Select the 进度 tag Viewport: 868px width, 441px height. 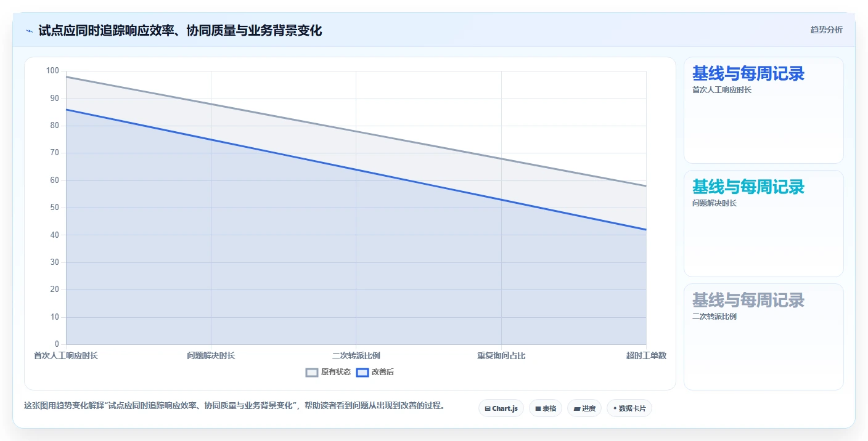point(584,408)
